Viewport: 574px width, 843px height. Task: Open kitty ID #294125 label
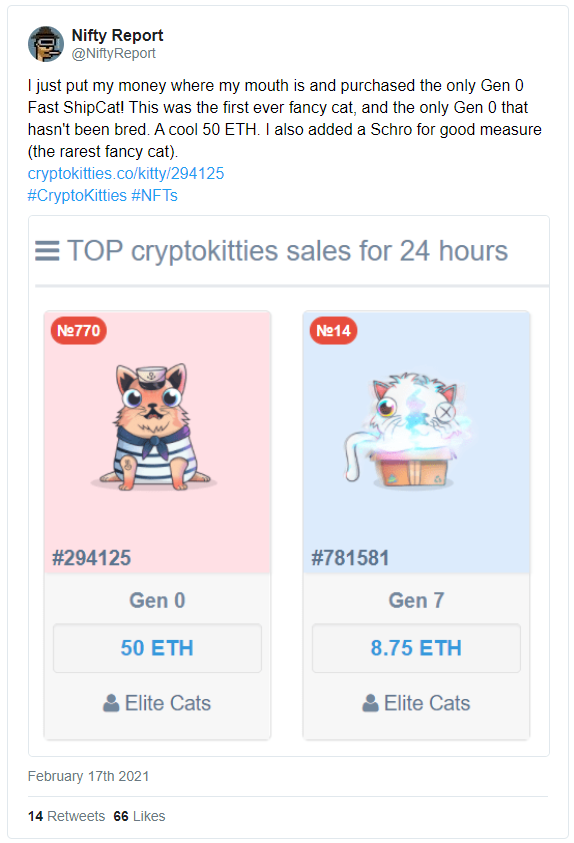point(91,558)
